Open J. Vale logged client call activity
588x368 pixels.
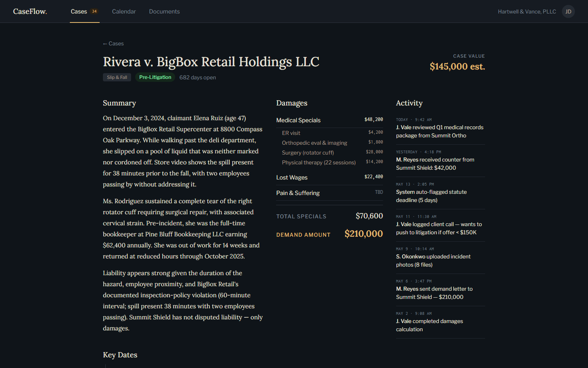pos(440,224)
